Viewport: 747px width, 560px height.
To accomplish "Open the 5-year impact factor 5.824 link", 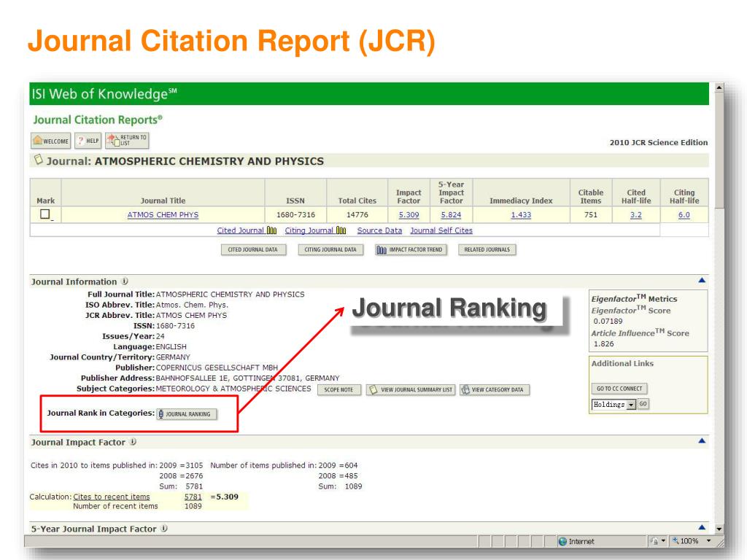I will pyautogui.click(x=451, y=215).
